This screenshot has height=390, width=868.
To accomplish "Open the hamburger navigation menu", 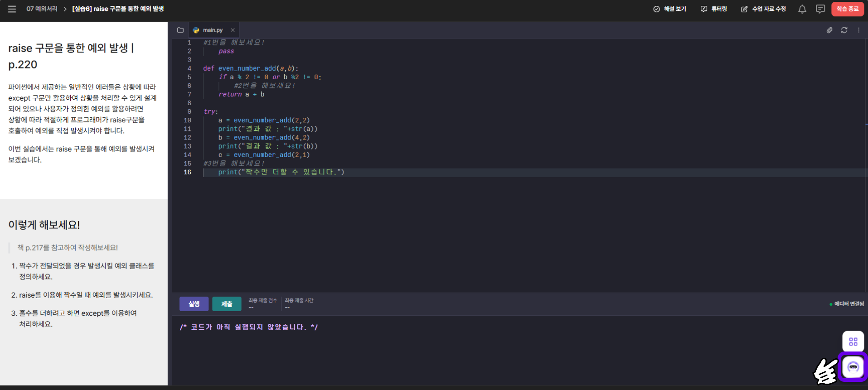I will (12, 9).
